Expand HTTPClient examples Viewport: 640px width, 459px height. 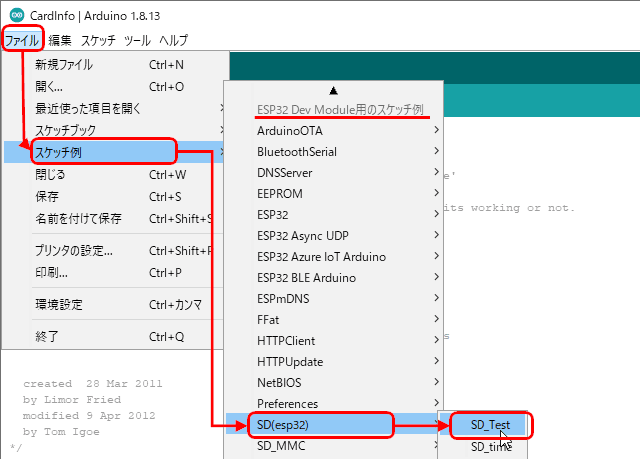(x=334, y=341)
